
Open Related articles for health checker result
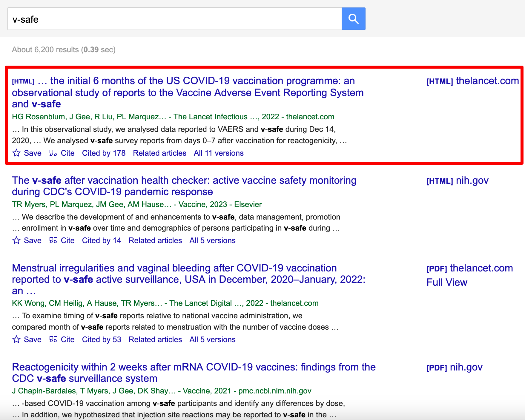click(155, 240)
